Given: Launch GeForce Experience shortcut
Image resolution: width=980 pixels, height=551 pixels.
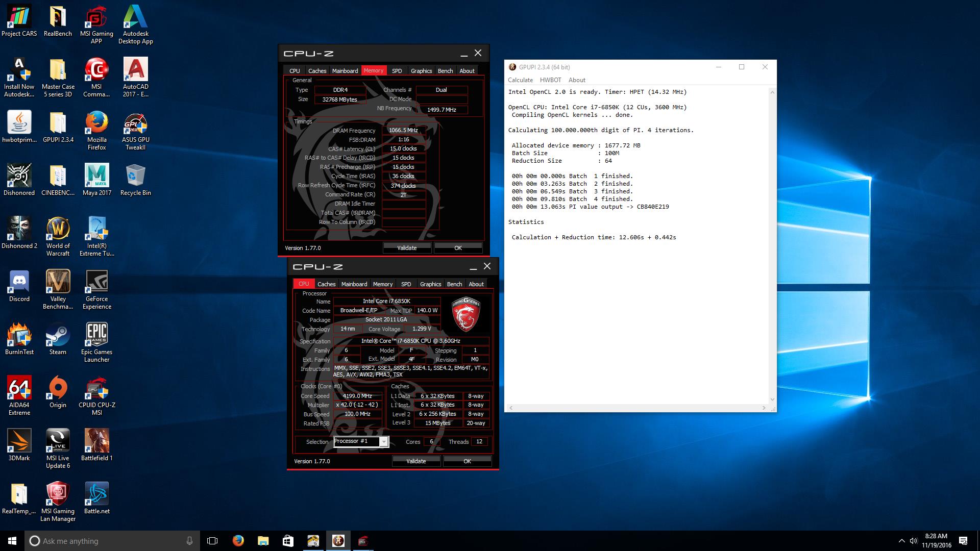Looking at the screenshot, I should 96,290.
